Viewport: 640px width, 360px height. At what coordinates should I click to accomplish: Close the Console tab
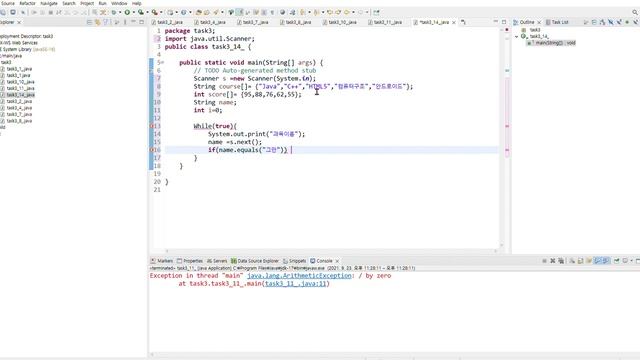click(x=337, y=261)
